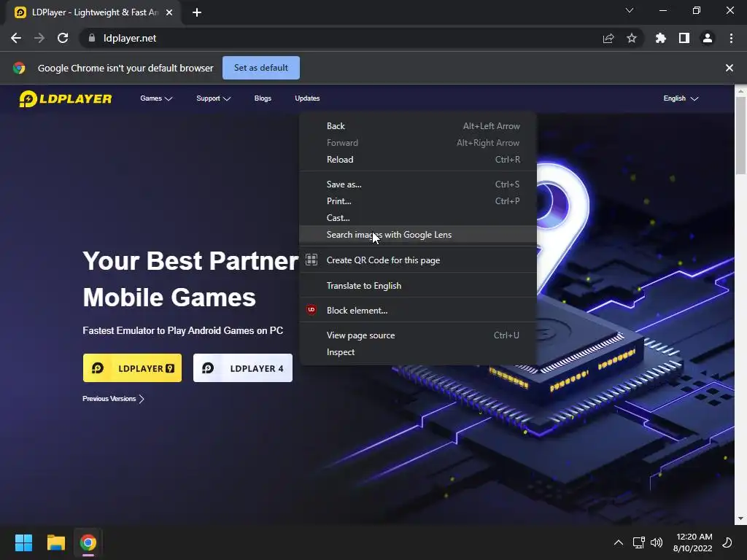Click the page vertical scrollbar thumb
Screen dimensions: 747x560
point(740,136)
